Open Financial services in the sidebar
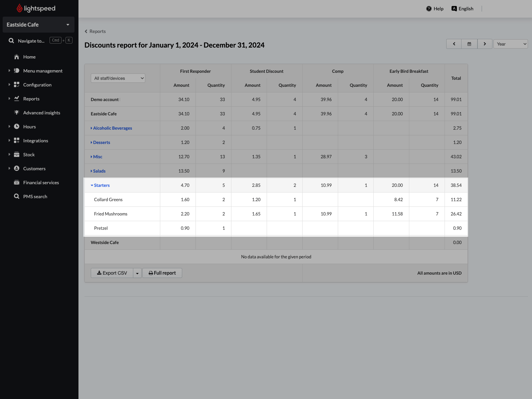The image size is (532, 399). coord(41,183)
